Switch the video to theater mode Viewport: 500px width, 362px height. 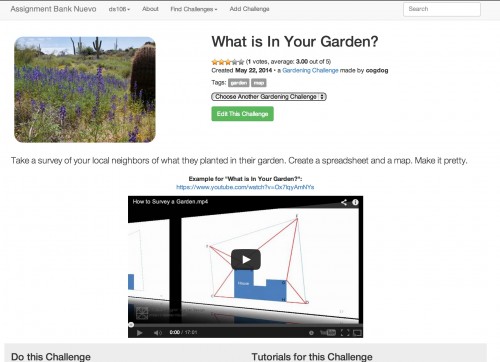pyautogui.click(x=357, y=332)
